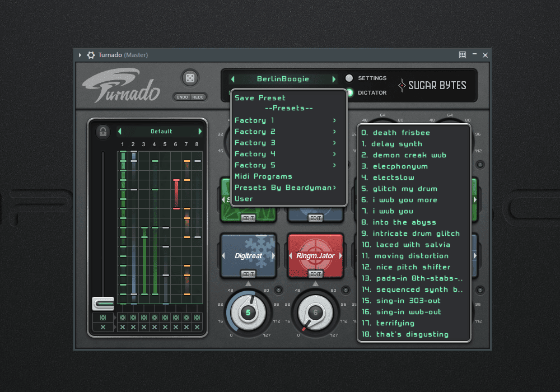Randomize column 6 with its dice icon
Image resolution: width=560 pixels, height=392 pixels.
click(176, 318)
